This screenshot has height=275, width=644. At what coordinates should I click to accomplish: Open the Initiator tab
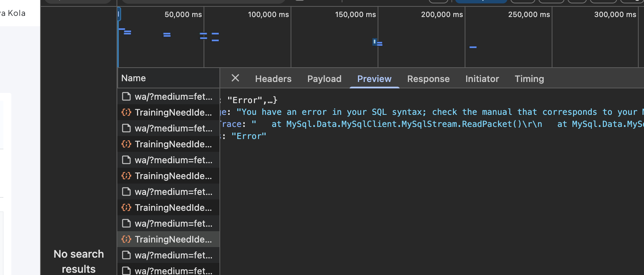[482, 79]
